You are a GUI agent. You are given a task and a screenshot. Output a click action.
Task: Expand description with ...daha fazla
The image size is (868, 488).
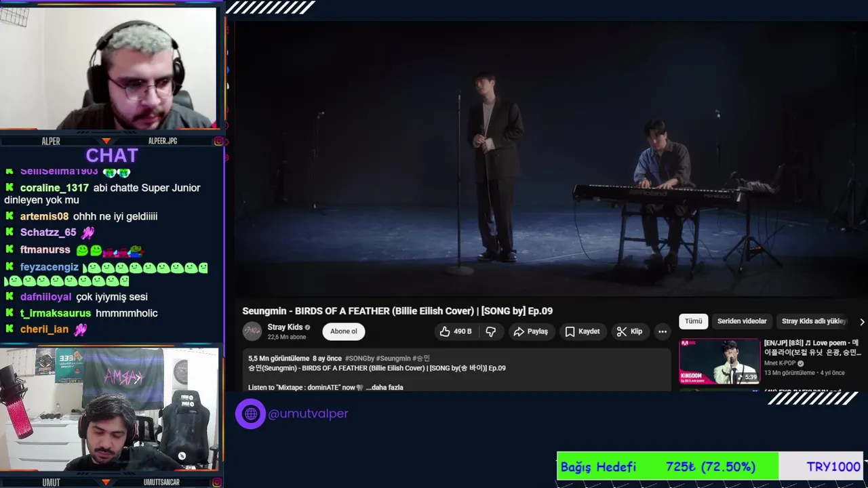(x=384, y=388)
